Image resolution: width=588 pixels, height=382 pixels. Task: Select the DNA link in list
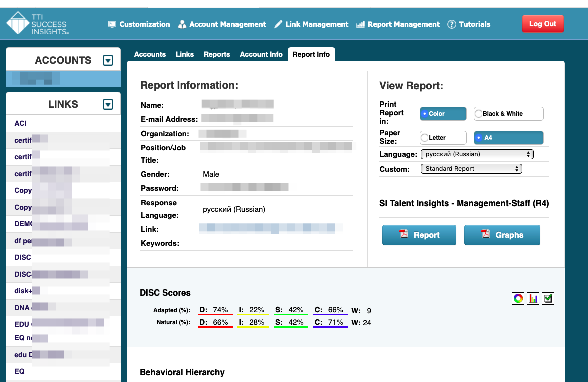63,307
